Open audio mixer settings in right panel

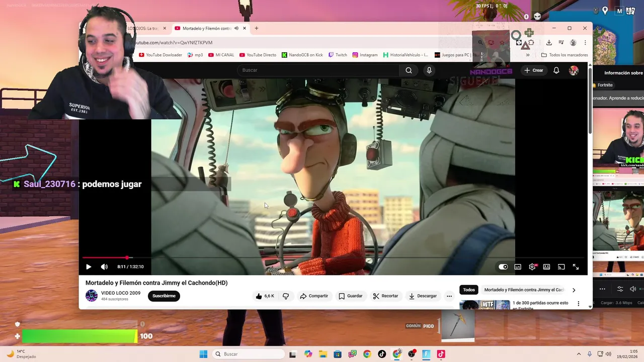coord(620,289)
